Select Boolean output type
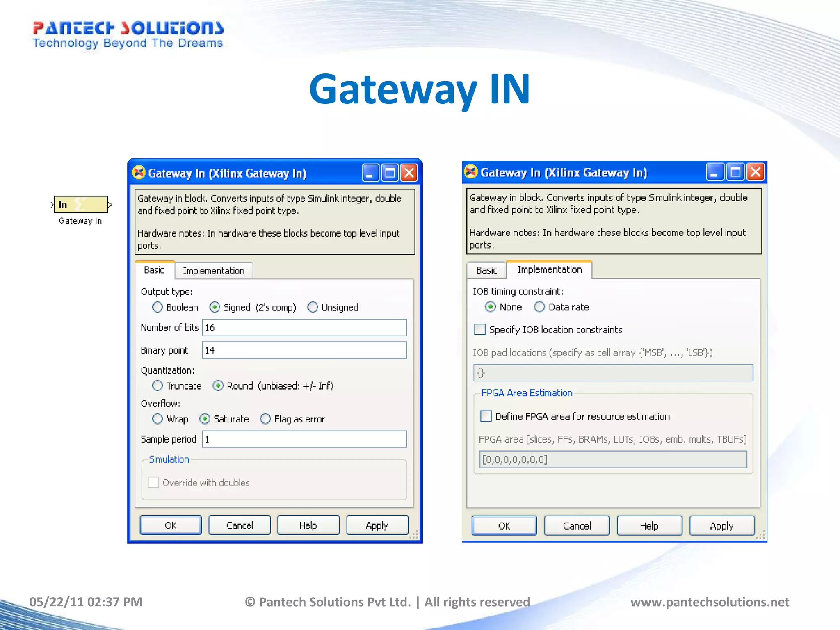This screenshot has width=840, height=630. tap(157, 307)
